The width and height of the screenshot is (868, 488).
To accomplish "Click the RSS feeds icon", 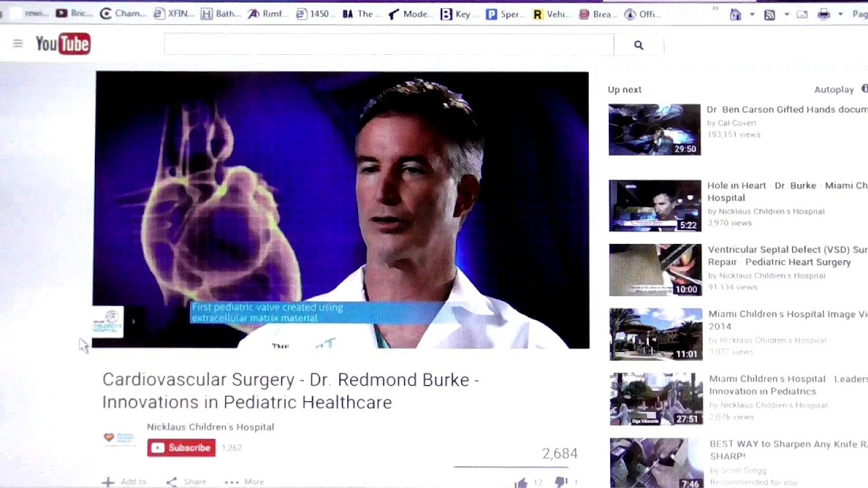I will [770, 14].
